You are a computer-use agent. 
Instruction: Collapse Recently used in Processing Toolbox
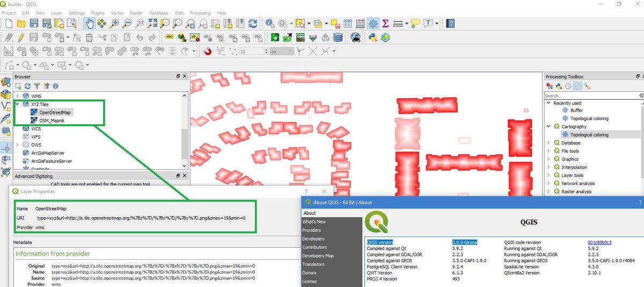coord(548,102)
